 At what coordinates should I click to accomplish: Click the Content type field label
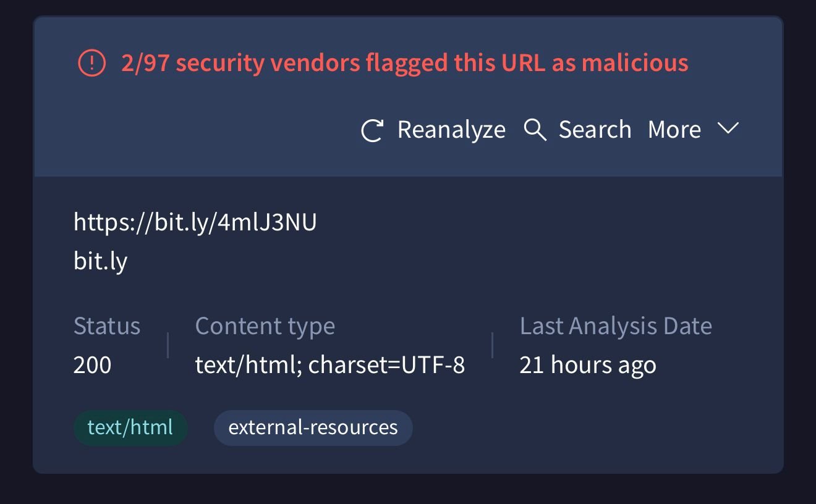point(265,325)
